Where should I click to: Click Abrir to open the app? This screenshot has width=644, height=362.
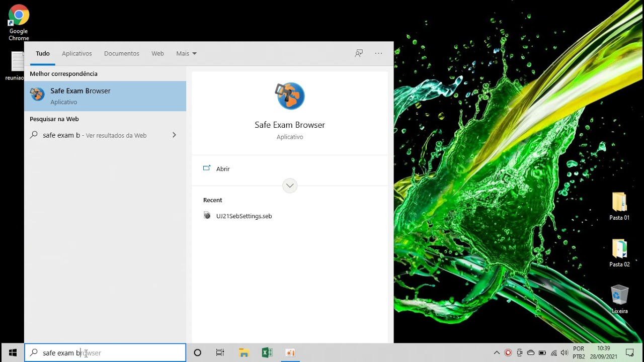223,169
